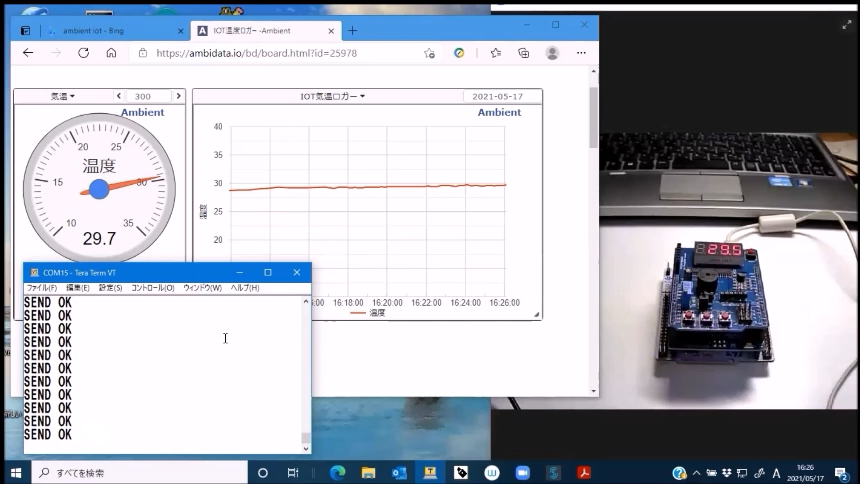The width and height of the screenshot is (860, 484).
Task: Open the 設定(S) menu in Tera Term
Action: 110,288
